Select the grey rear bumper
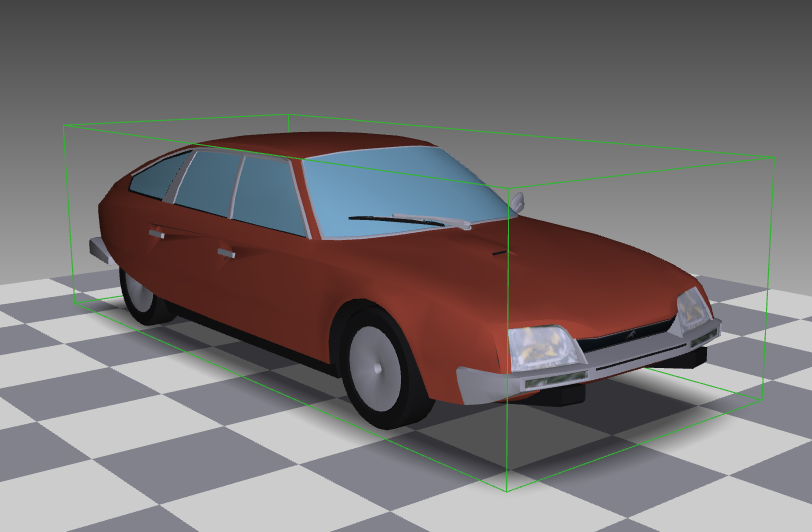 pos(100,251)
